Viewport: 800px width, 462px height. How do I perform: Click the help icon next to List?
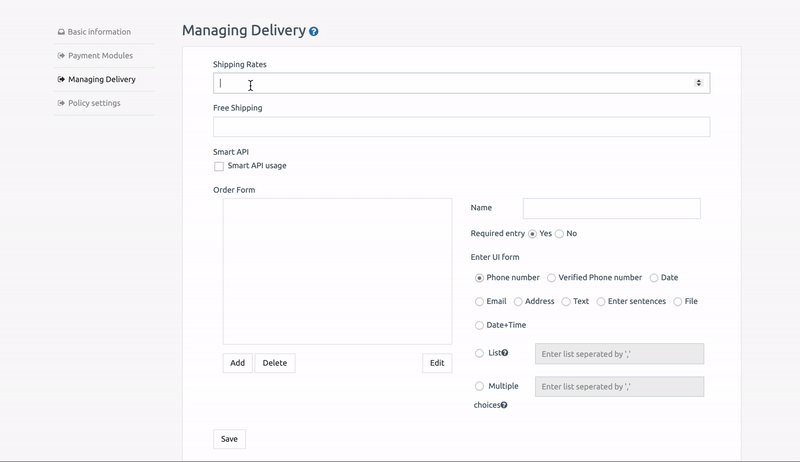[505, 353]
